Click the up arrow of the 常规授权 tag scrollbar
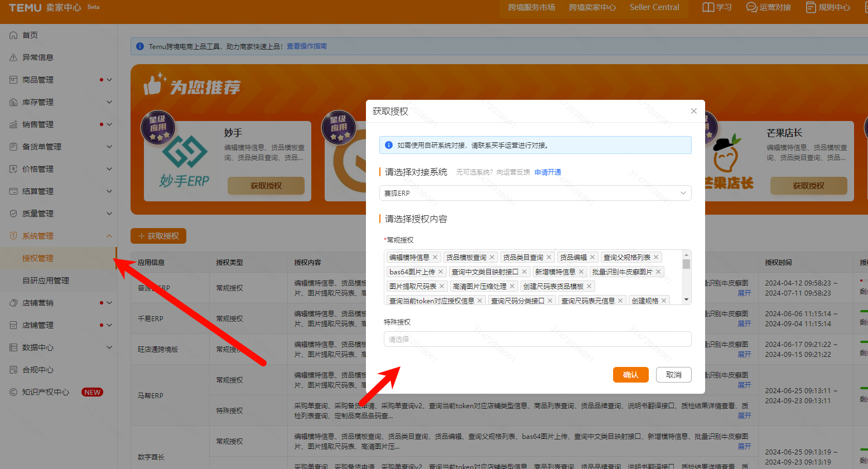 click(687, 254)
